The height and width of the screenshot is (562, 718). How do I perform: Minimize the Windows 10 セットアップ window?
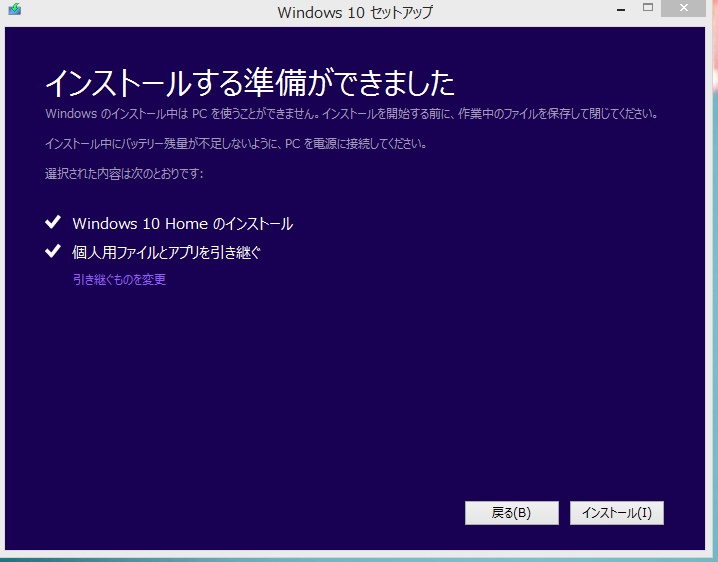pyautogui.click(x=621, y=9)
